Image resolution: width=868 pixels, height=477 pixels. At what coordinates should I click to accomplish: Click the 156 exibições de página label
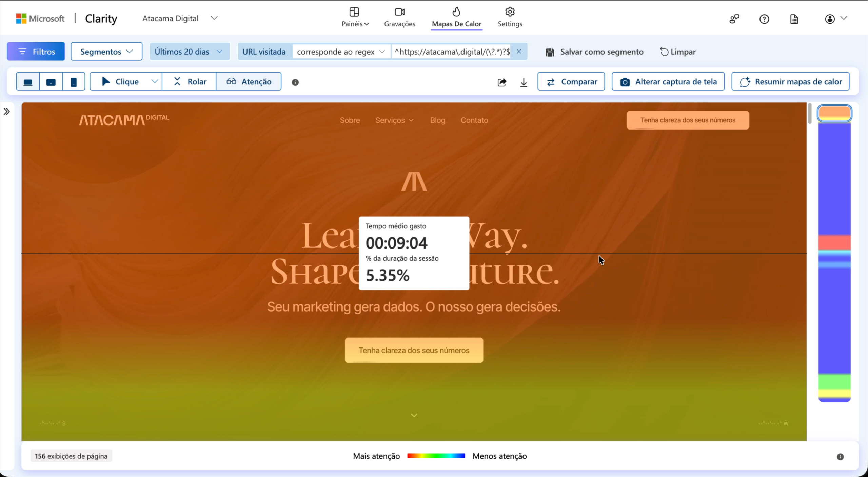[71, 456]
